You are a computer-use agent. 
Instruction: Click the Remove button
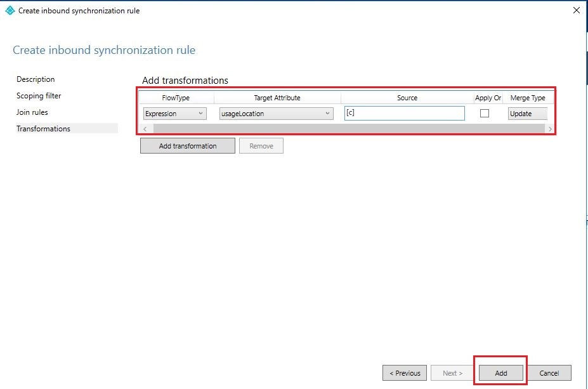[x=261, y=146]
